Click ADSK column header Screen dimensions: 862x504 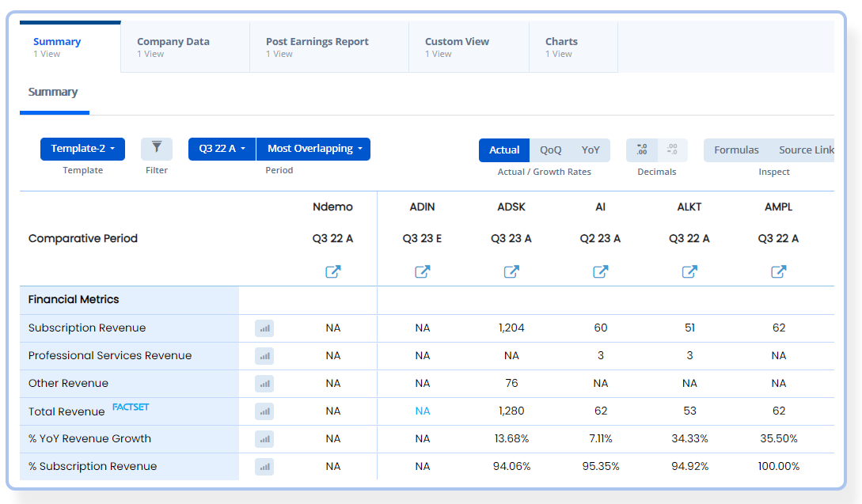pos(511,207)
